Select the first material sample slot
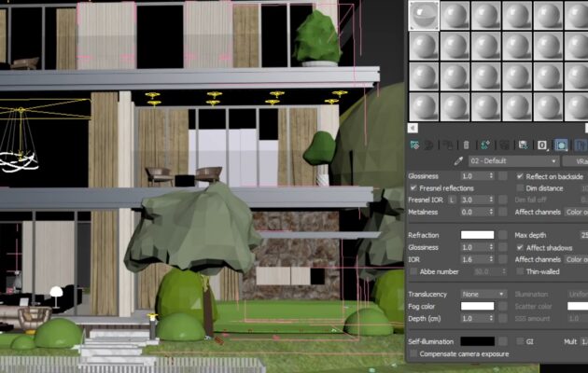 (423, 15)
